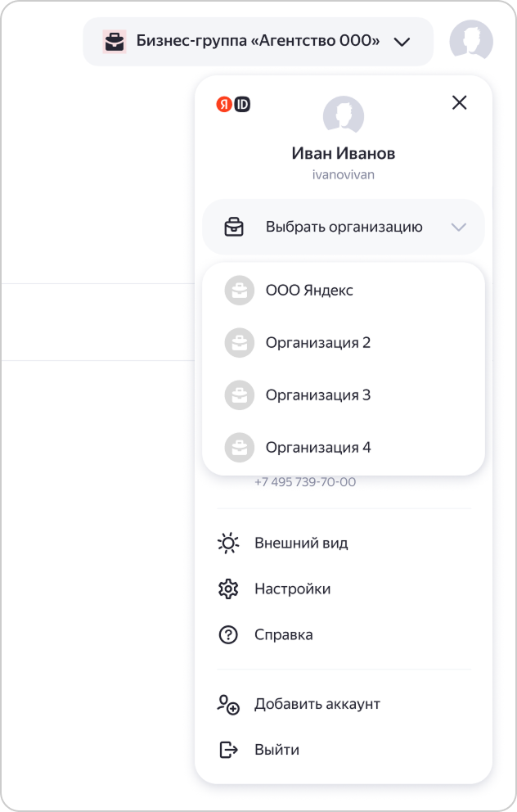Image resolution: width=517 pixels, height=812 pixels.
Task: Click the help question mark icon
Action: click(228, 635)
